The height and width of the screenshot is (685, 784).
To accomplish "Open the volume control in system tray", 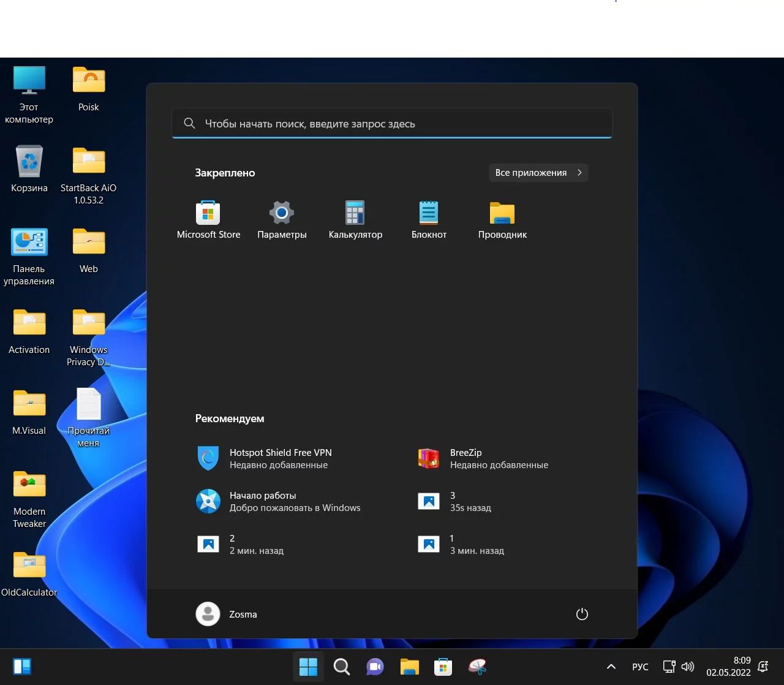I will [688, 667].
